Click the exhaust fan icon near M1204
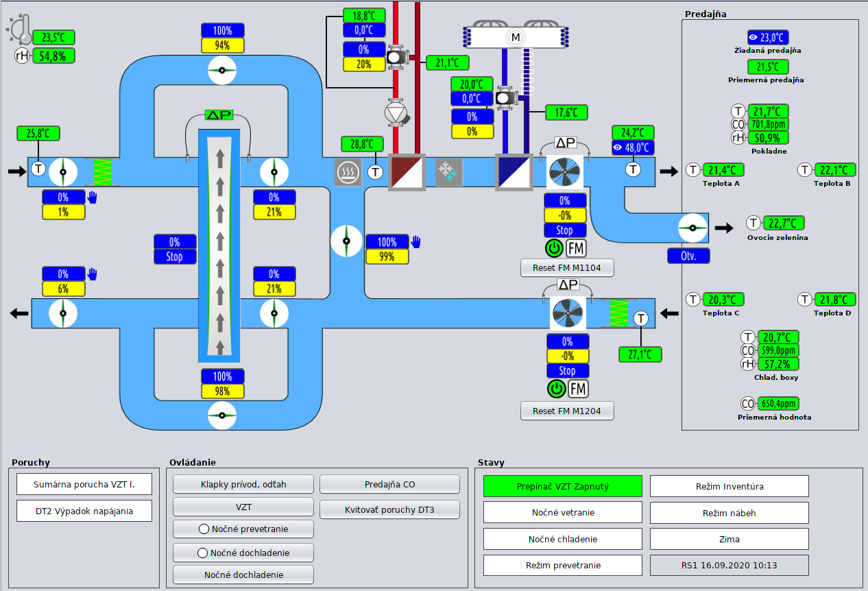Image resolution: width=868 pixels, height=591 pixels. coord(568,313)
